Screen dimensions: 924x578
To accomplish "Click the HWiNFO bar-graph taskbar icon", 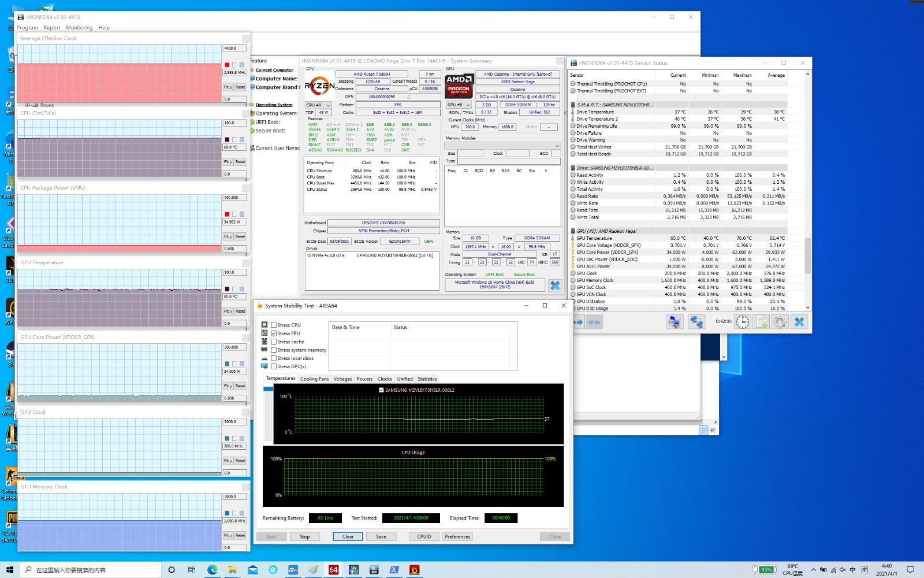I will 374,570.
